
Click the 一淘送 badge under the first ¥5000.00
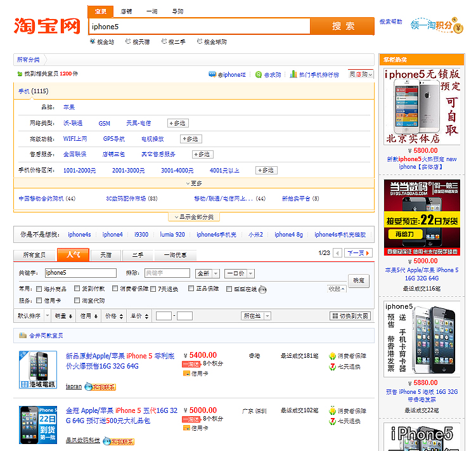tap(191, 419)
